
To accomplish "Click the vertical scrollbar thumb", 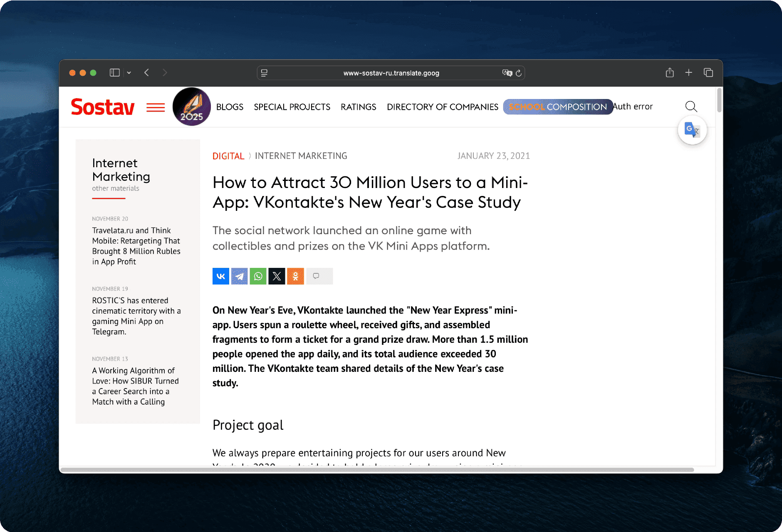I will point(719,101).
